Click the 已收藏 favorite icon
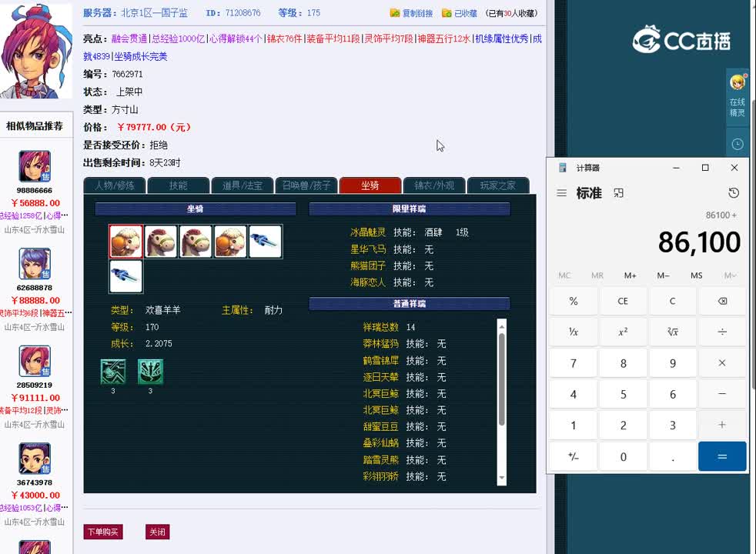This screenshot has width=756, height=554. coord(447,13)
